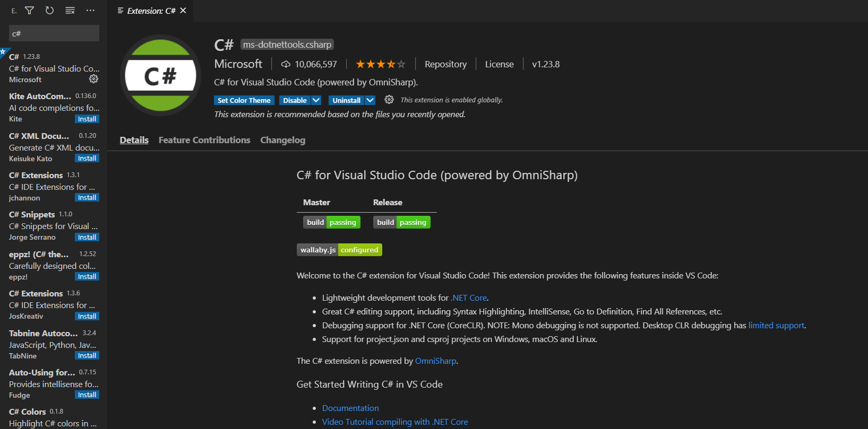Click the large C# extension logo

(x=160, y=76)
